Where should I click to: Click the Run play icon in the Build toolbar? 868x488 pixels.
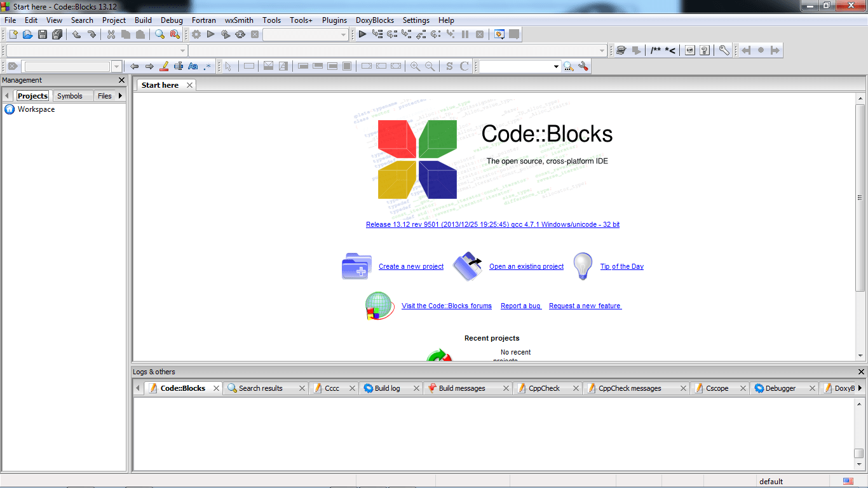click(x=211, y=34)
